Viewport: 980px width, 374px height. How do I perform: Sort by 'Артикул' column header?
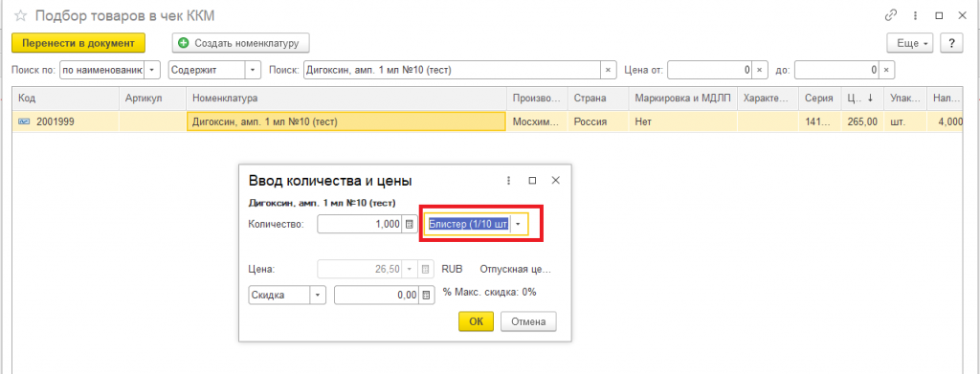coord(152,98)
